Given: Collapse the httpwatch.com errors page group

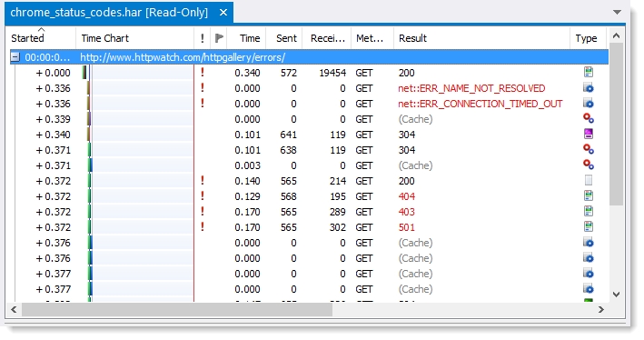Looking at the screenshot, I should click(15, 56).
